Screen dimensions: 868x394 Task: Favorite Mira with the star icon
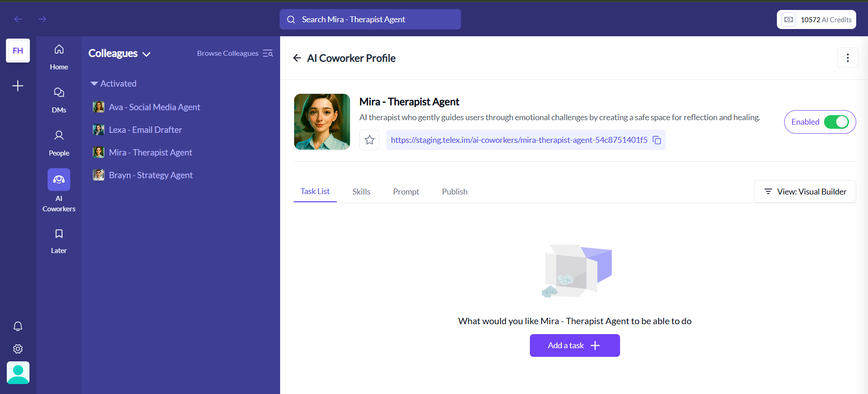(x=369, y=140)
